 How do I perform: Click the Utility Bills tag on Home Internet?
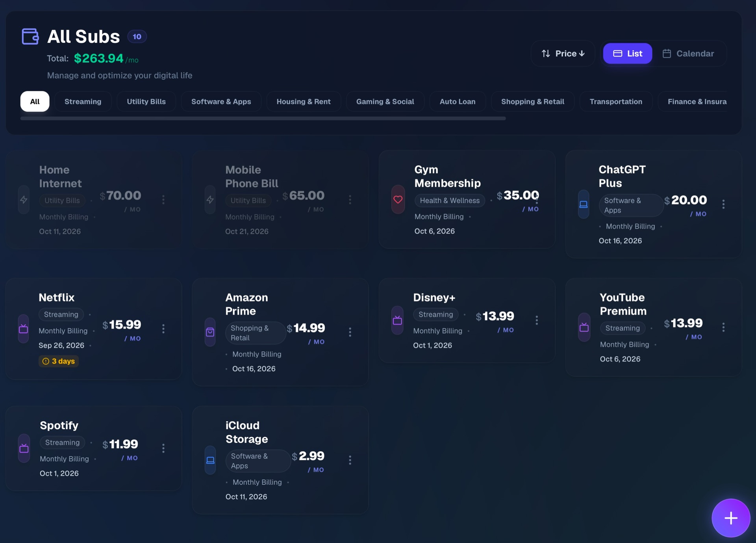[x=62, y=201]
